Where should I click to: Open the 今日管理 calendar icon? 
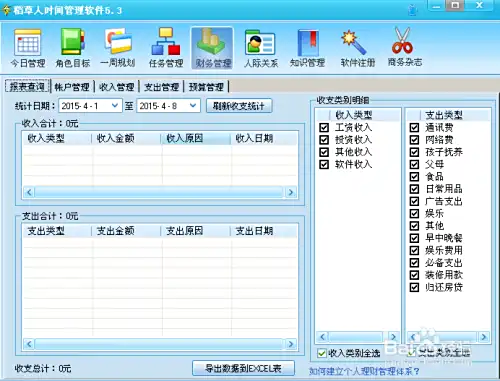point(28,42)
